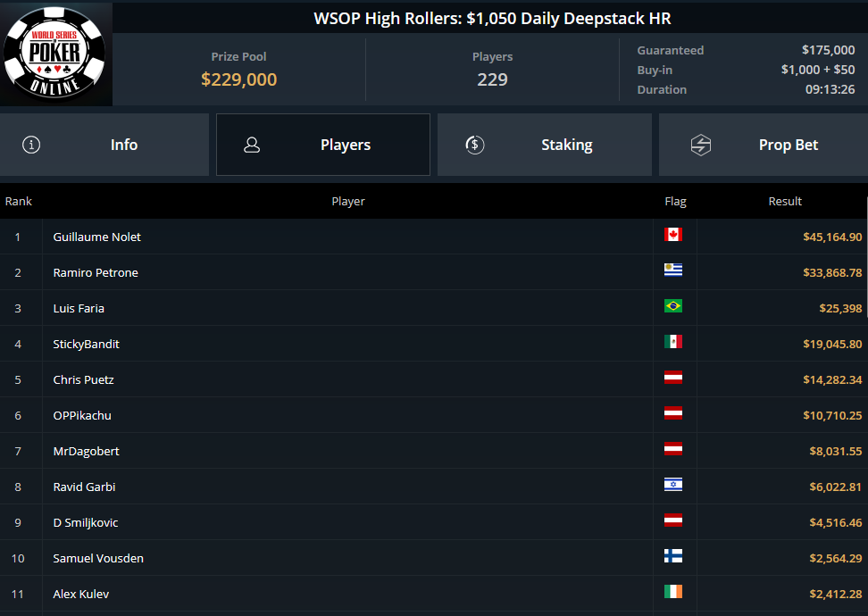Select player Ramiro Petrone

tap(96, 273)
